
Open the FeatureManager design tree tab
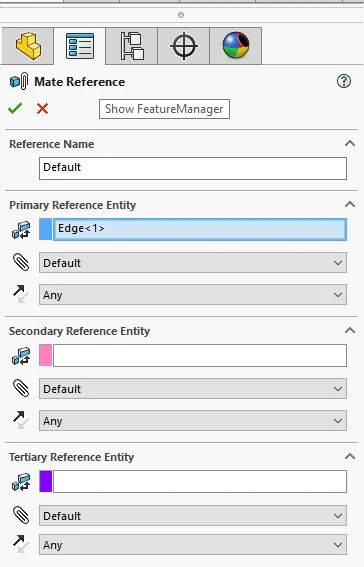point(28,46)
